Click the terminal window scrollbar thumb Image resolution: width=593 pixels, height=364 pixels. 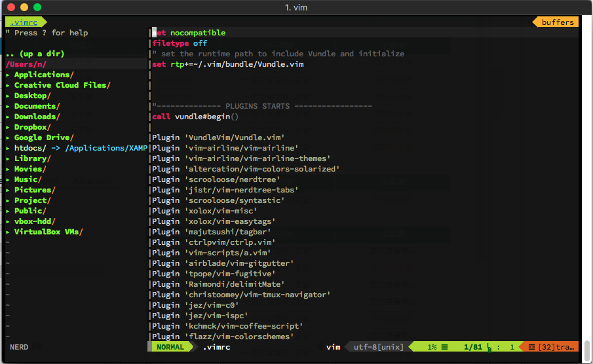(x=587, y=350)
